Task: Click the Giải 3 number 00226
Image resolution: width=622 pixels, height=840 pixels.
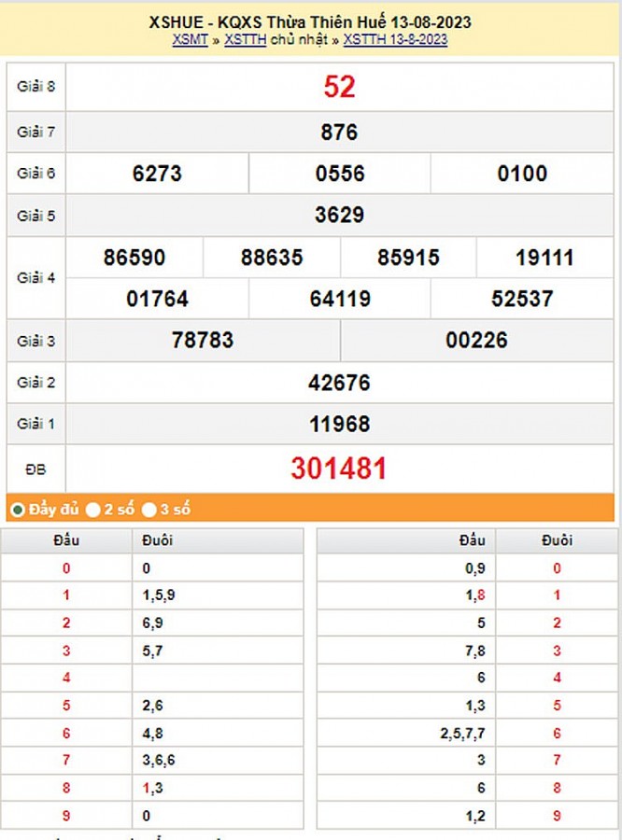Action: tap(476, 340)
